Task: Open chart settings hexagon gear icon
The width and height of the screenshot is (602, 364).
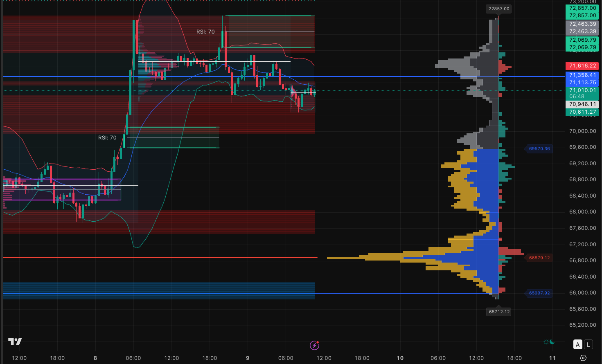Action: (x=583, y=358)
